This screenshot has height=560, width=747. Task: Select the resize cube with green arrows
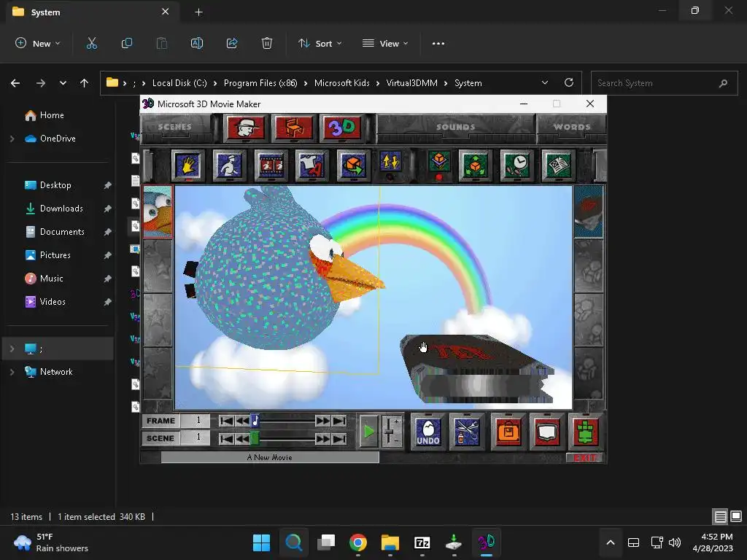pyautogui.click(x=475, y=166)
